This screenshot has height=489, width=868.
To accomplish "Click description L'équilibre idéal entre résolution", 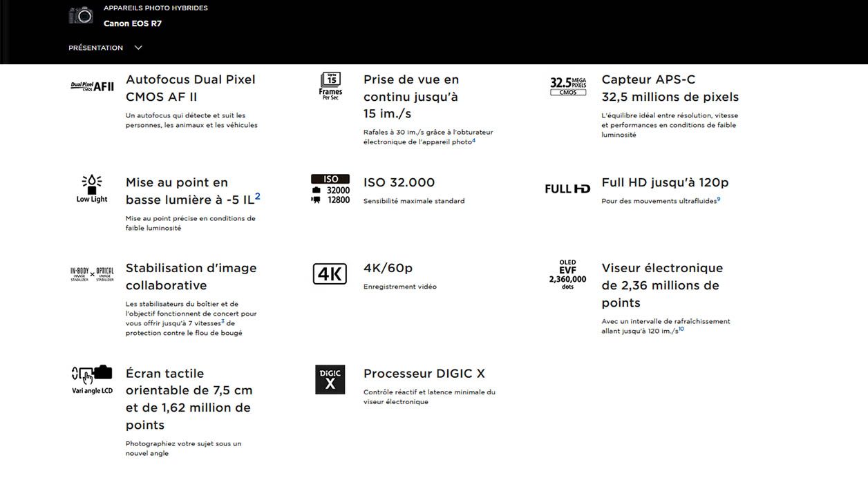I will [x=670, y=125].
